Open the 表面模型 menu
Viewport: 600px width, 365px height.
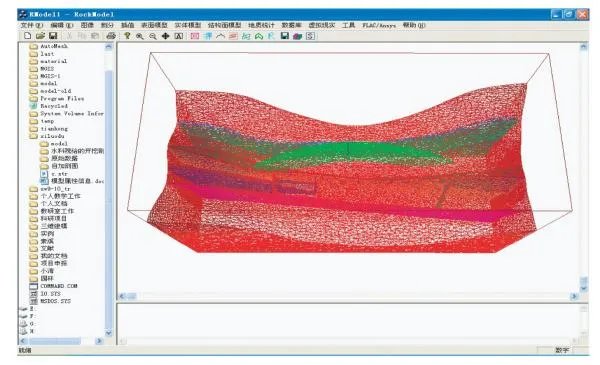click(x=154, y=25)
